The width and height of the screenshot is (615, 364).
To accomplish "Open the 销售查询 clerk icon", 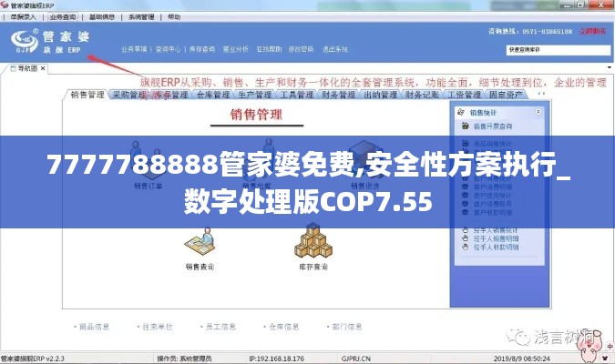I will (x=200, y=243).
